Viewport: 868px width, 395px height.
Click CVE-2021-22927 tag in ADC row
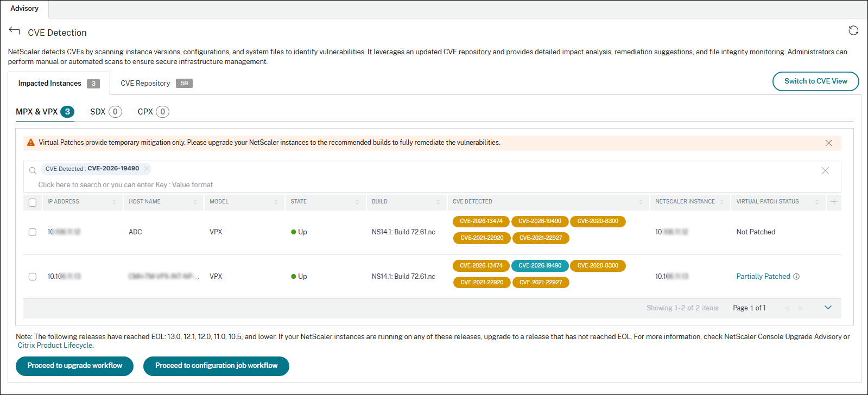[541, 238]
